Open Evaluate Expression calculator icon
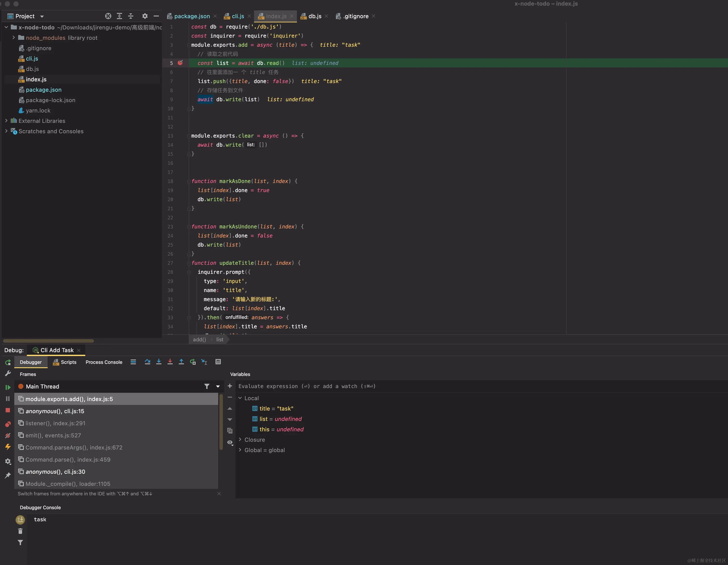728x565 pixels. click(x=218, y=362)
